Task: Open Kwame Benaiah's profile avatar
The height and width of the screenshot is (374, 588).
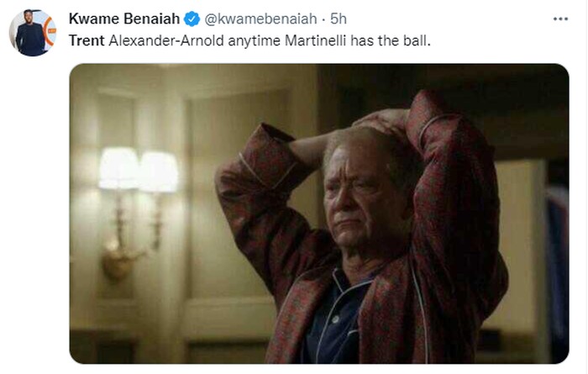Action: 33,33
